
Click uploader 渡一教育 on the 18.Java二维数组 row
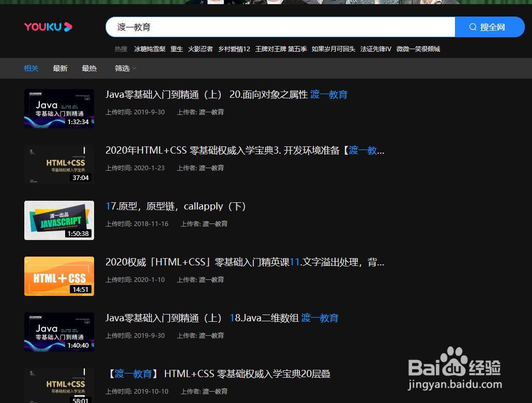(x=211, y=335)
